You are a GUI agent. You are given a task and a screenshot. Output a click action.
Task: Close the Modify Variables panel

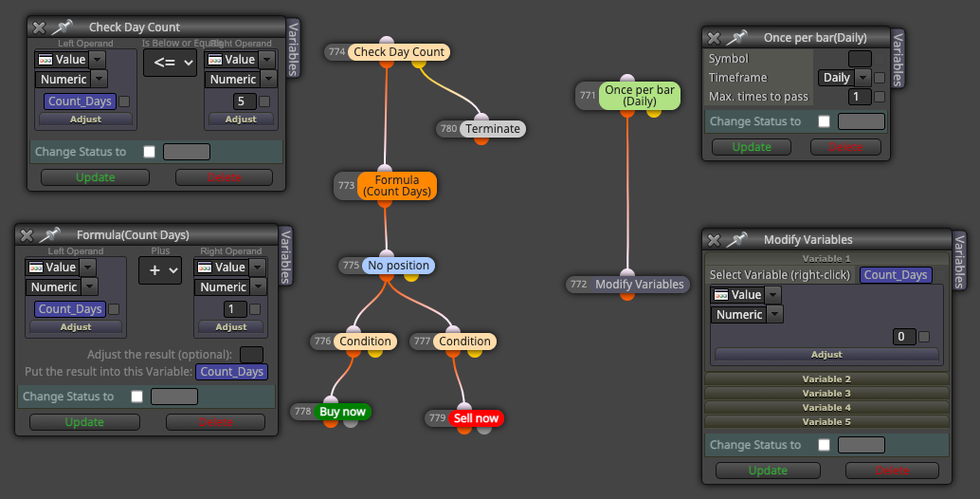point(714,240)
